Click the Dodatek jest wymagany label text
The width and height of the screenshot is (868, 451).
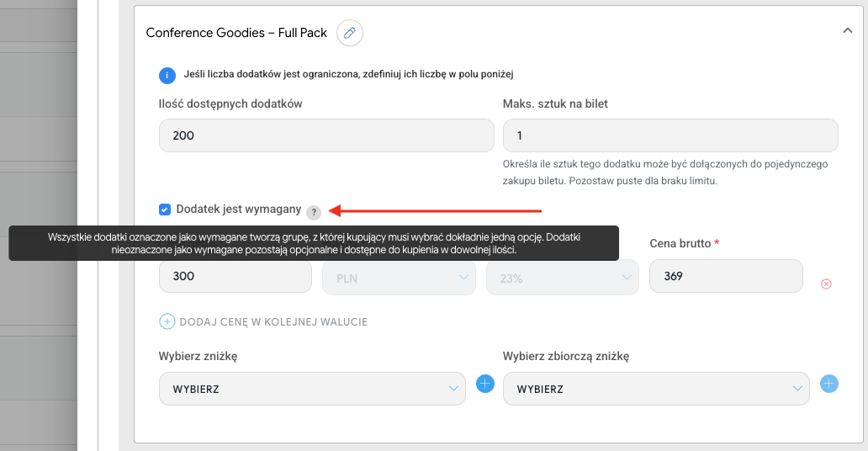(238, 209)
